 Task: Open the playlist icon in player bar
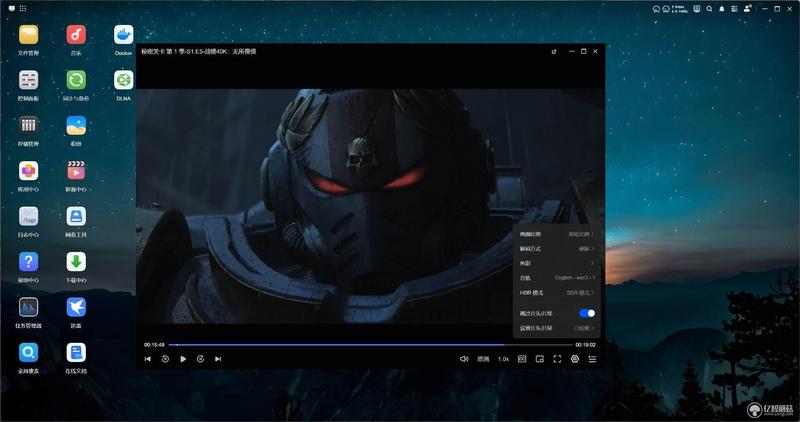[592, 359]
